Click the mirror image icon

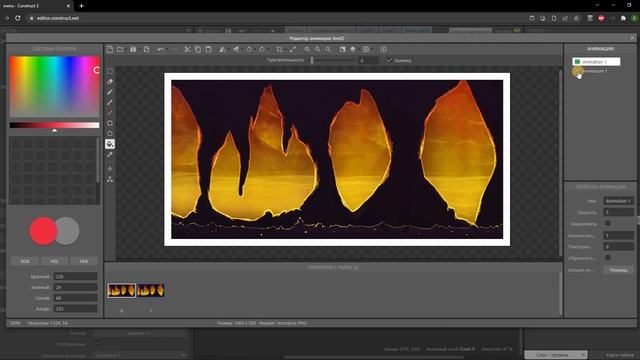click(222, 49)
